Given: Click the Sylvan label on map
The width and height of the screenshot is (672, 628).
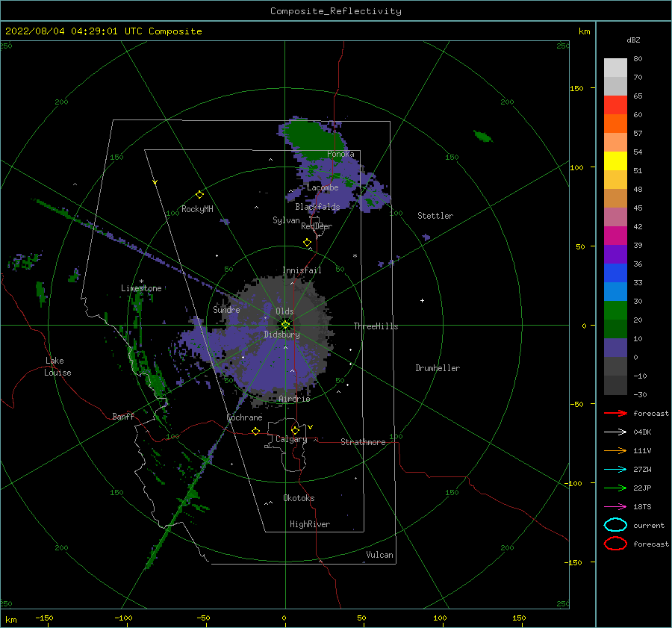Looking at the screenshot, I should tap(286, 220).
